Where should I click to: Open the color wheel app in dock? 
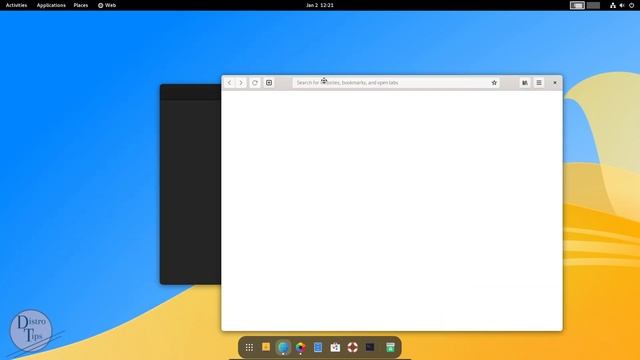click(301, 347)
